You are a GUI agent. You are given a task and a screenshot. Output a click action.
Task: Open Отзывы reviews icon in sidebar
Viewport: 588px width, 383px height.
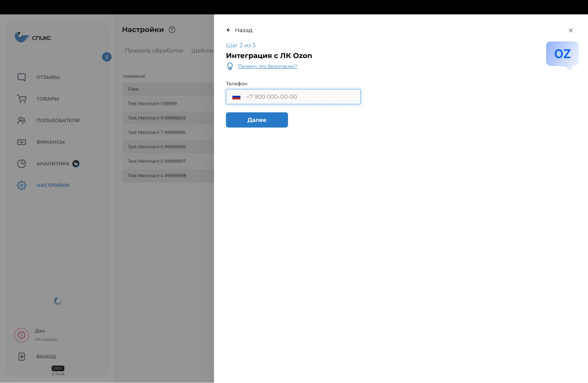[21, 77]
